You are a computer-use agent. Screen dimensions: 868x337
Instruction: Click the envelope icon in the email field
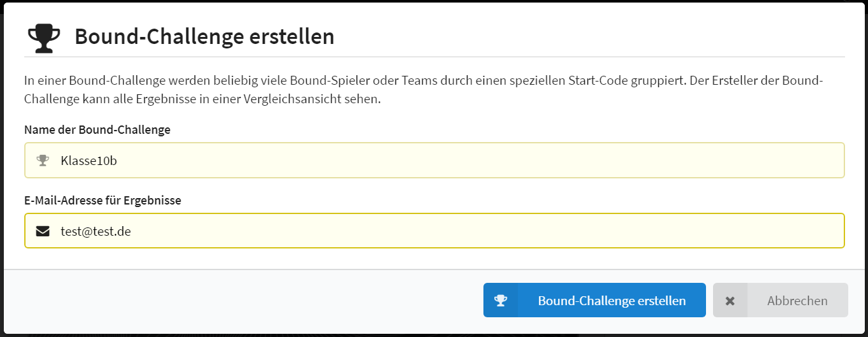43,231
